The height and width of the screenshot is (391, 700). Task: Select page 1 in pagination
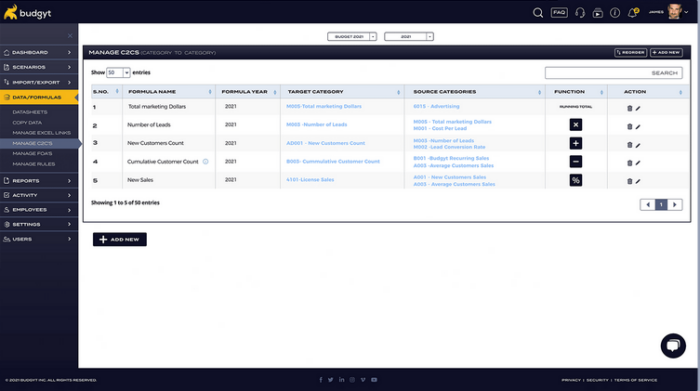661,204
